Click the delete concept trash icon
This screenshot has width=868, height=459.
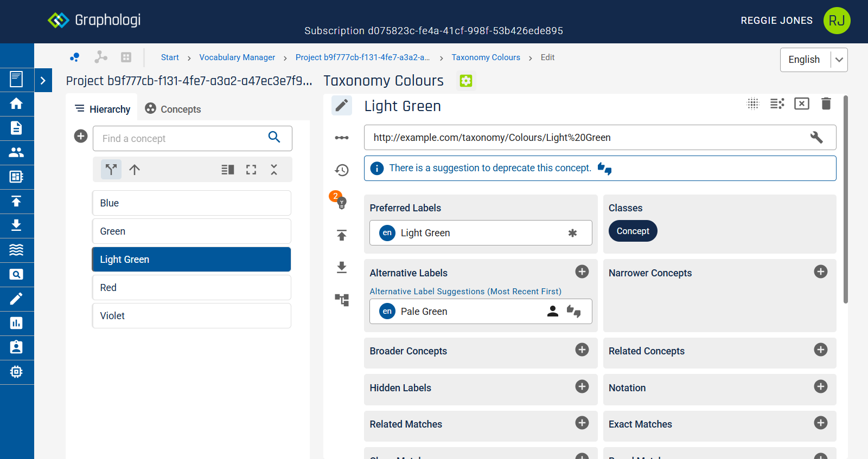tap(826, 104)
